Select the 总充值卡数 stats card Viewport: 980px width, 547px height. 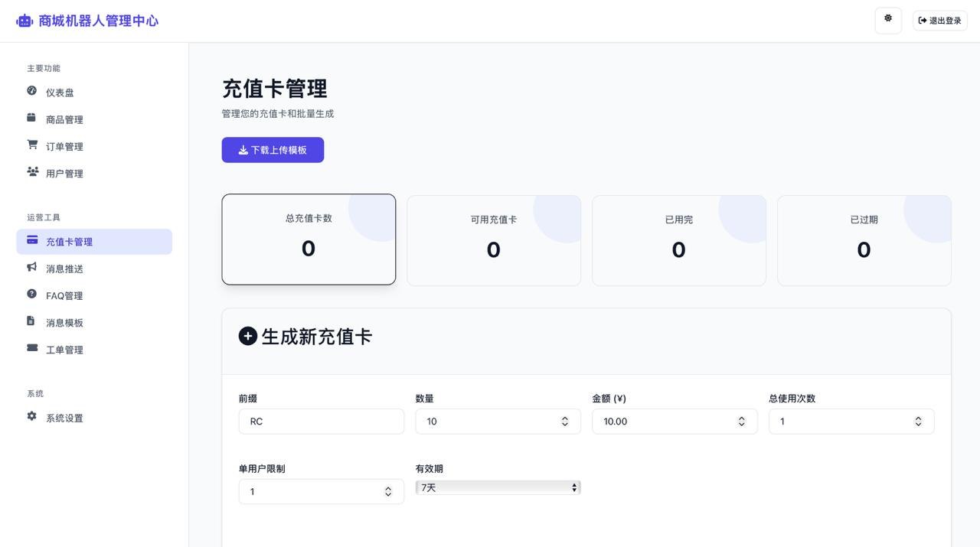point(308,238)
